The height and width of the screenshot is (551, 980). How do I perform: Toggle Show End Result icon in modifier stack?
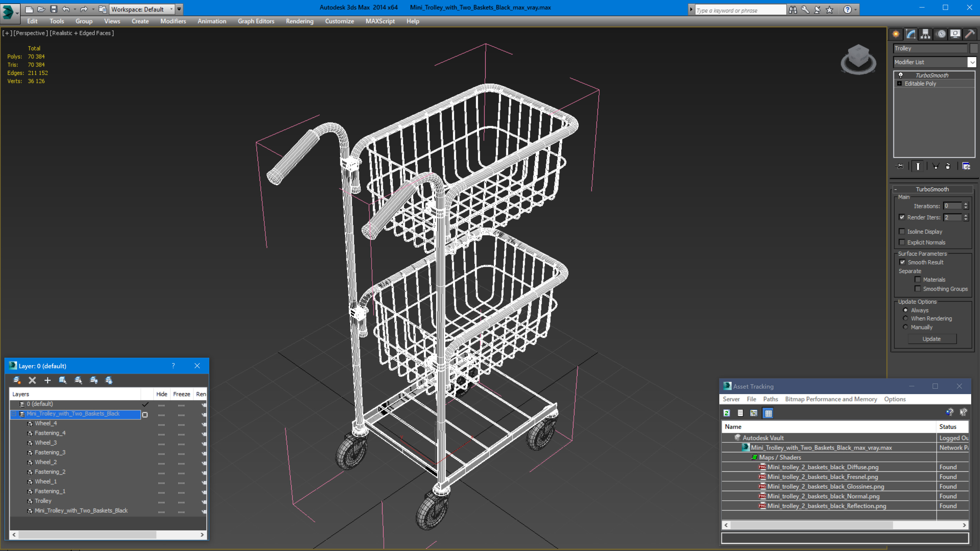pyautogui.click(x=918, y=166)
